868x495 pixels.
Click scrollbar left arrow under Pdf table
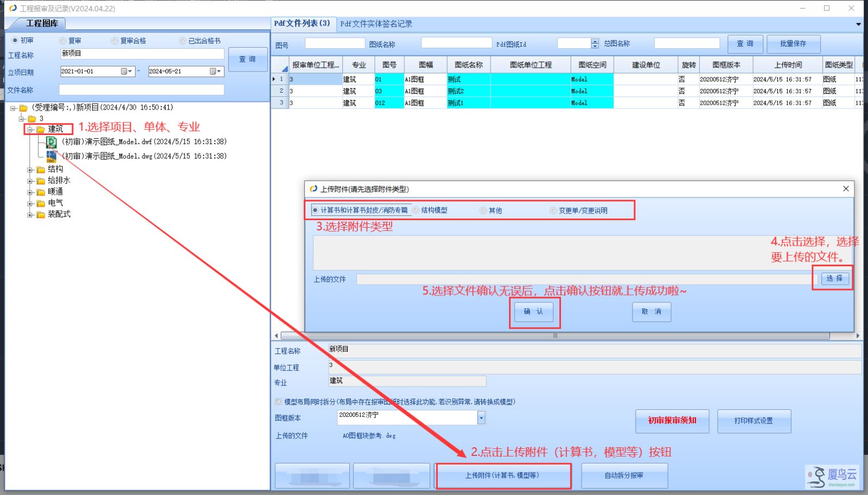[276, 336]
